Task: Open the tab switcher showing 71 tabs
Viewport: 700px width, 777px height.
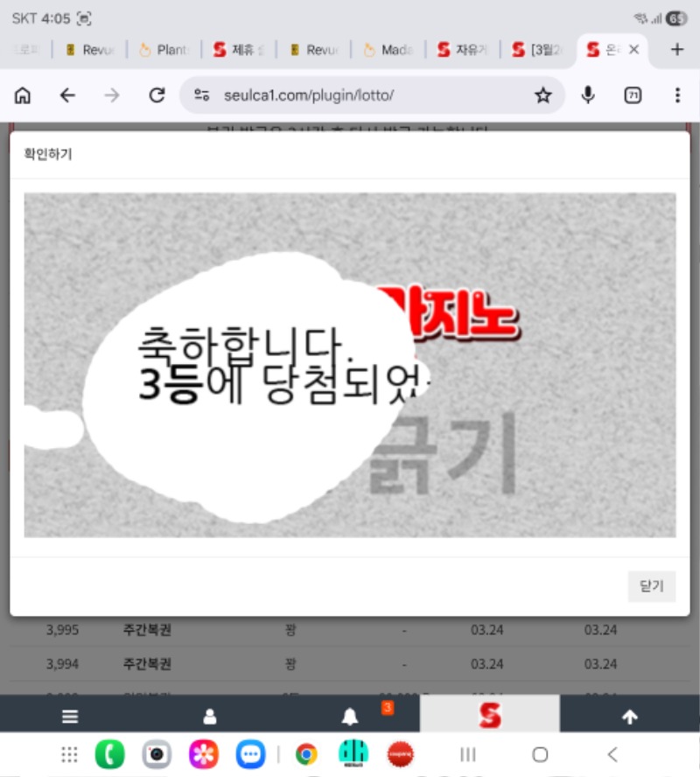Action: click(x=633, y=95)
